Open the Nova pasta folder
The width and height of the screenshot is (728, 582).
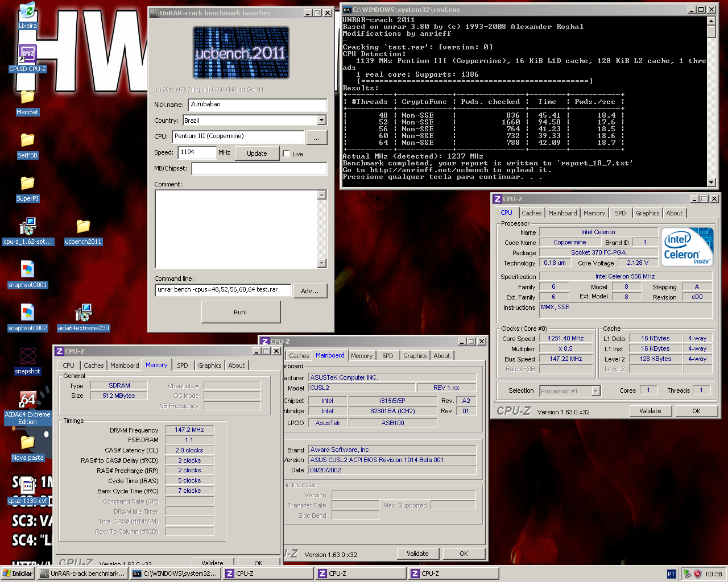27,448
